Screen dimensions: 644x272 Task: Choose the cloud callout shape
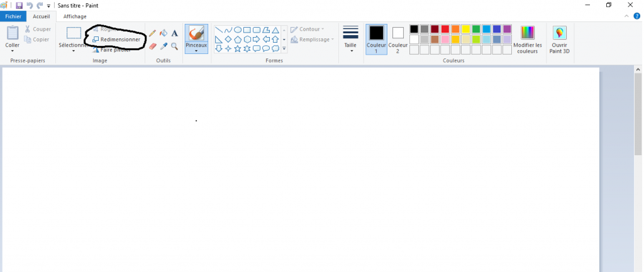click(275, 48)
